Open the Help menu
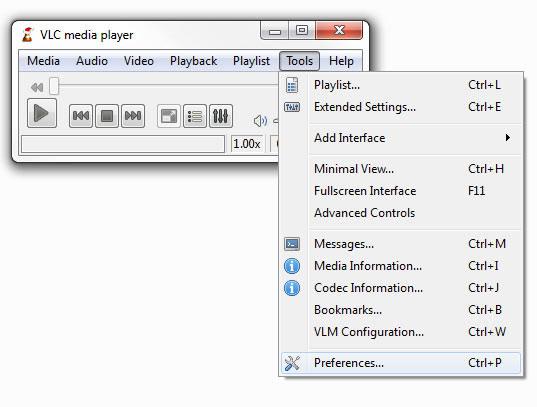This screenshot has width=537, height=407. click(x=341, y=61)
